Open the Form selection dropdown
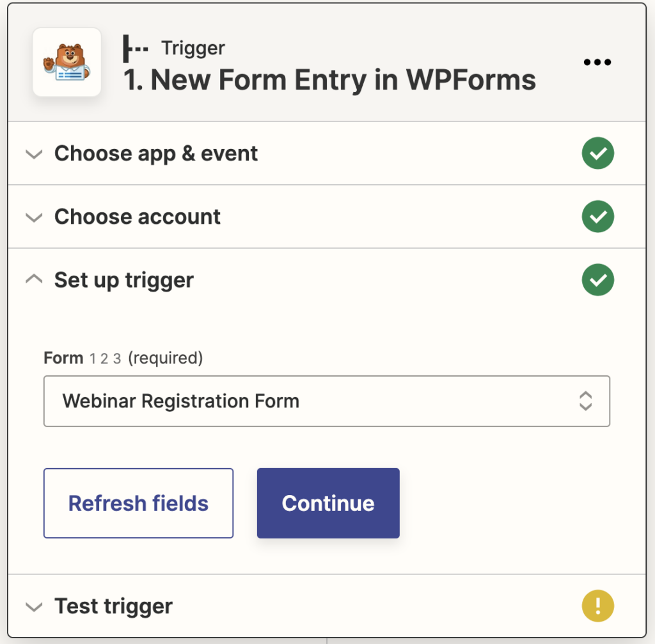 (x=327, y=401)
